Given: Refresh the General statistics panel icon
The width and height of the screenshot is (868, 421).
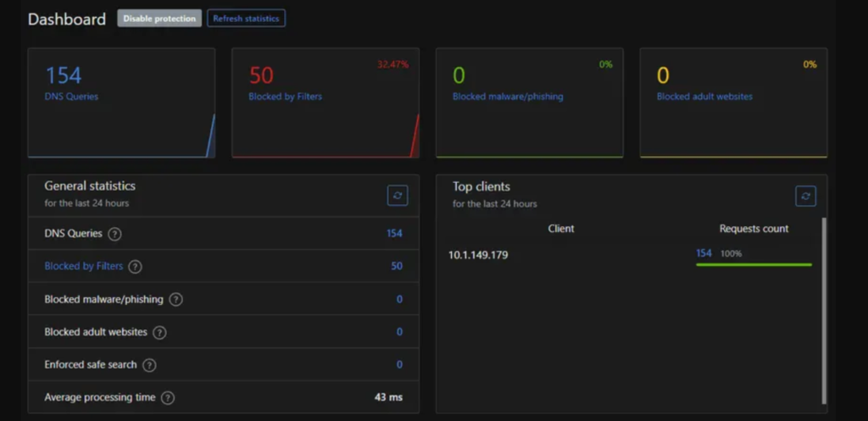Looking at the screenshot, I should [398, 196].
